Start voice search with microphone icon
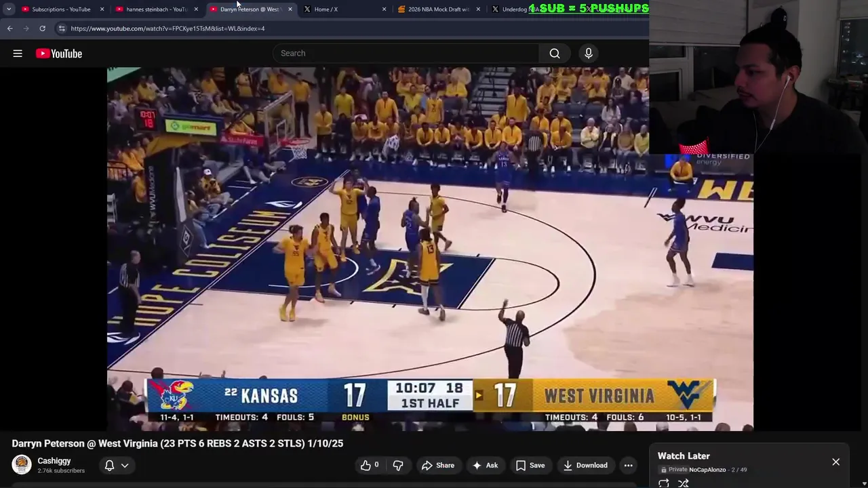868x488 pixels. coord(589,54)
